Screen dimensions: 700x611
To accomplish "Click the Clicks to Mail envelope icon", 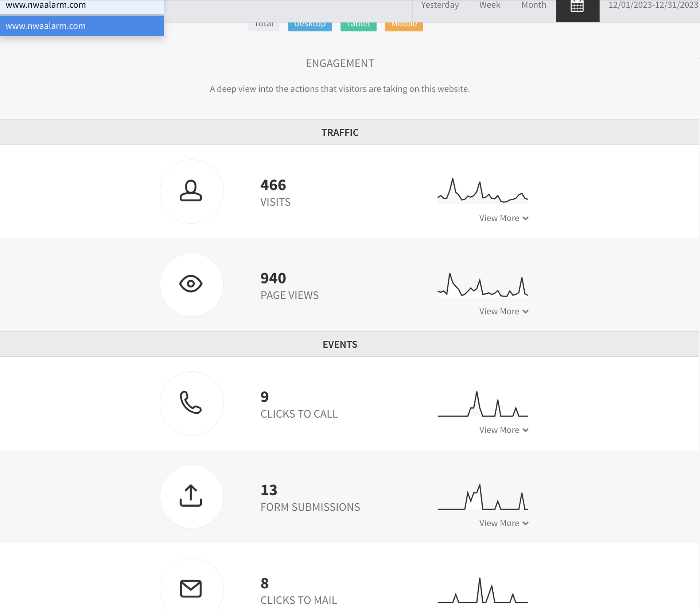I will [191, 588].
